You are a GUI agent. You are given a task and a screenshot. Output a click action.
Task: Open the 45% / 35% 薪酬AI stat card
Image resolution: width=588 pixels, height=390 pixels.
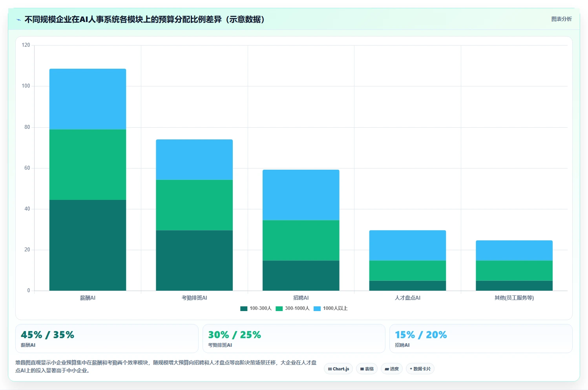[107, 339]
